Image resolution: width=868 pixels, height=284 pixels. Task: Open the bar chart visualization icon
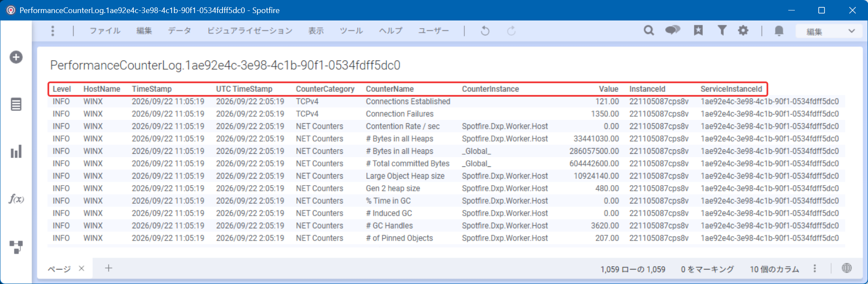pyautogui.click(x=16, y=152)
